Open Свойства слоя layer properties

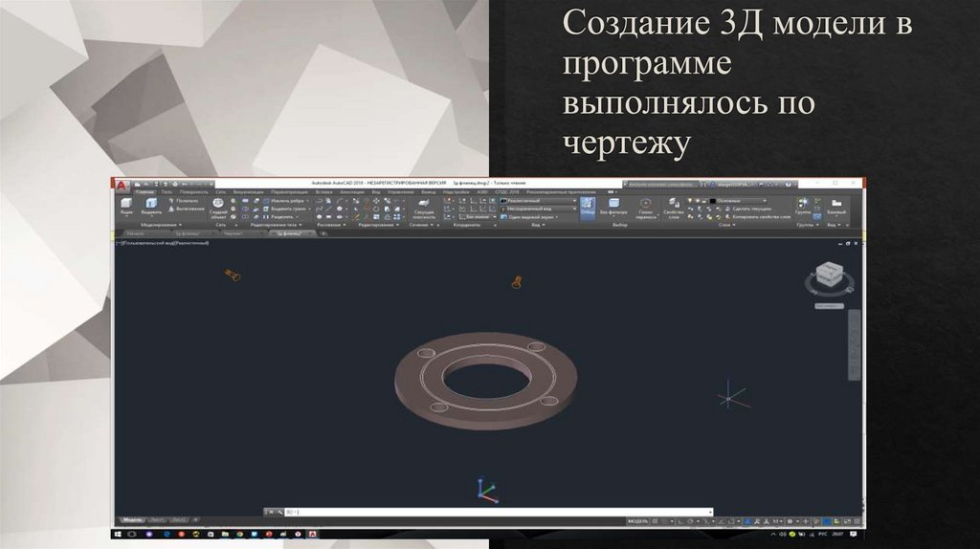click(x=674, y=209)
